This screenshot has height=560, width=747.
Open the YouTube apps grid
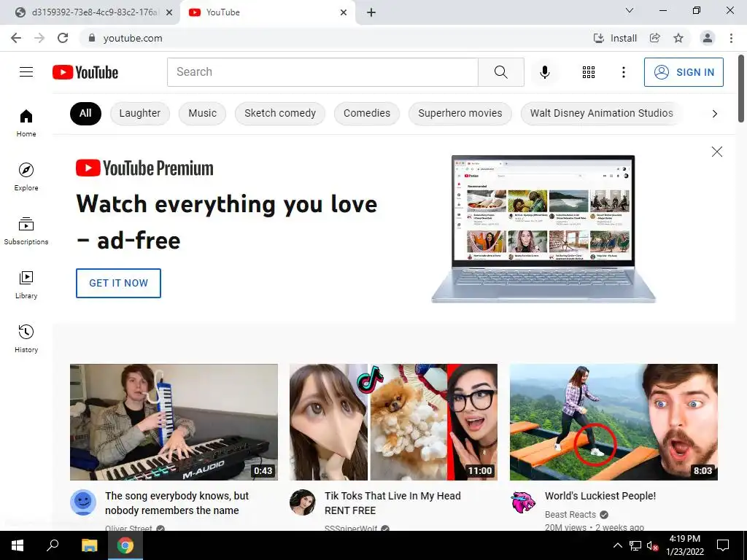[x=589, y=72]
